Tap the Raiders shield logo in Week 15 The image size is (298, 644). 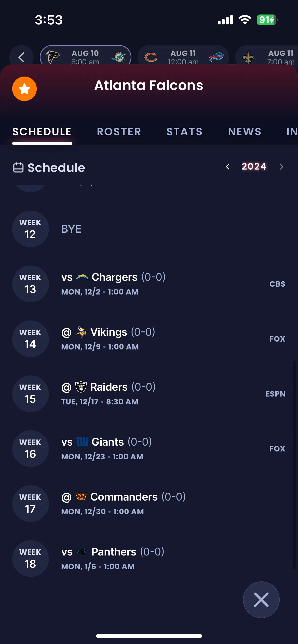[81, 387]
